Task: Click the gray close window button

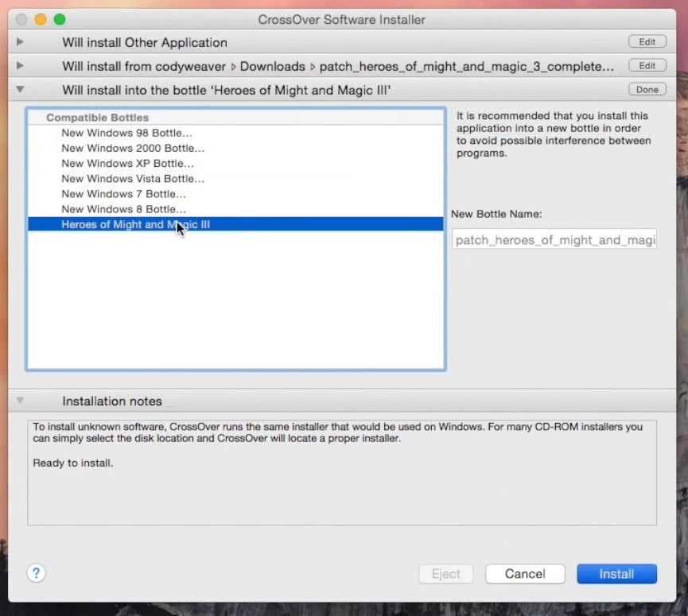Action: point(21,19)
